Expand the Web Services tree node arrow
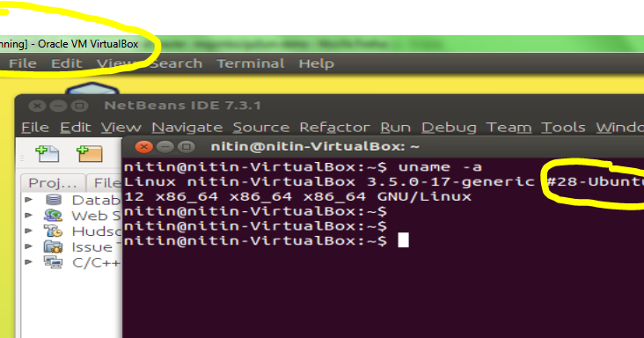The width and height of the screenshot is (644, 338). coord(29,215)
